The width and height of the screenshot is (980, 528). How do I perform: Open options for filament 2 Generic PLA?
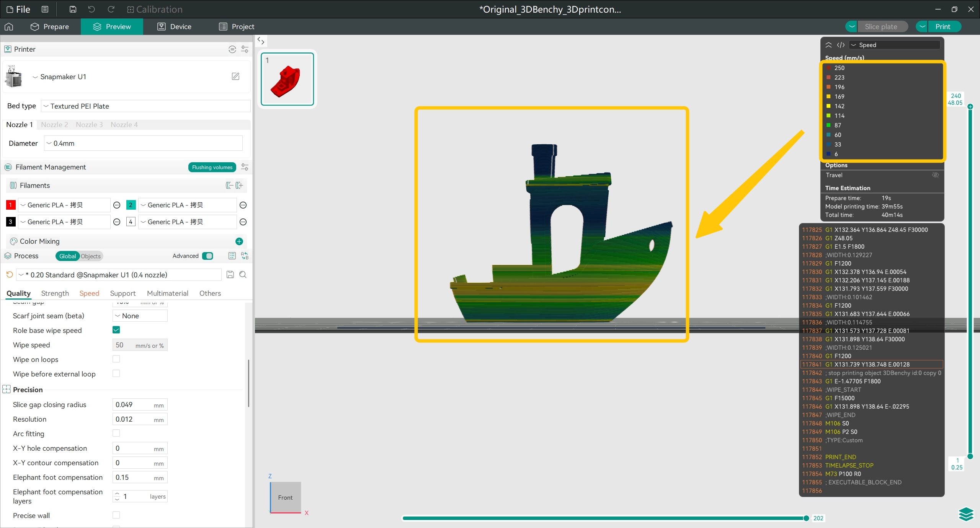tap(243, 205)
